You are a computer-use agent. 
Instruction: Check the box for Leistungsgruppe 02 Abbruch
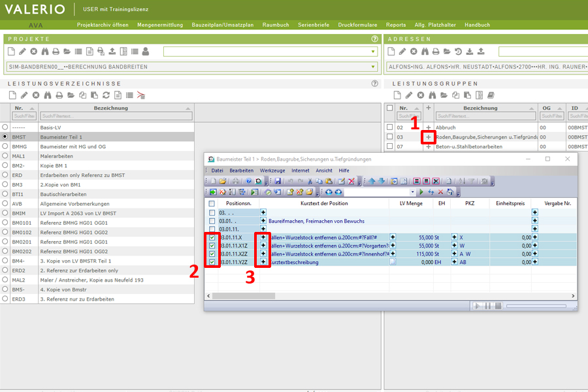coord(390,127)
